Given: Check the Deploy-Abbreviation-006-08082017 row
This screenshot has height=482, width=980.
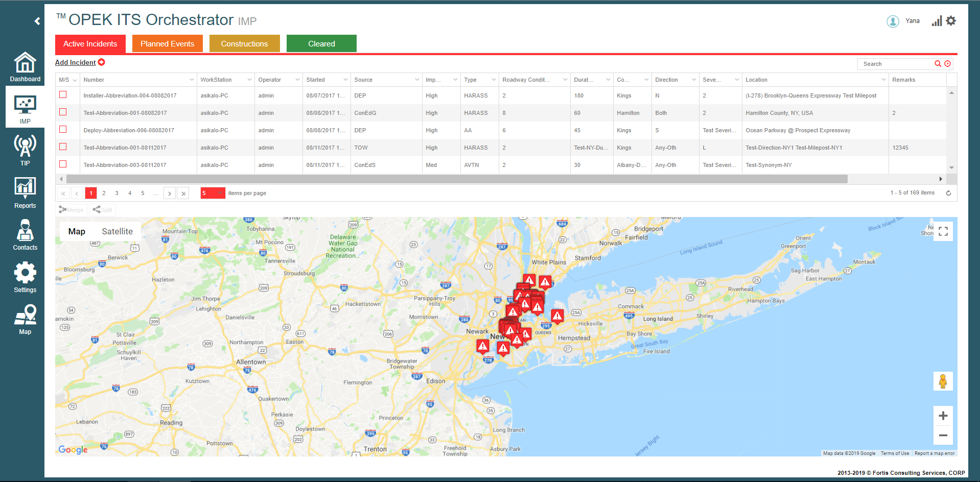Looking at the screenshot, I should coord(63,129).
